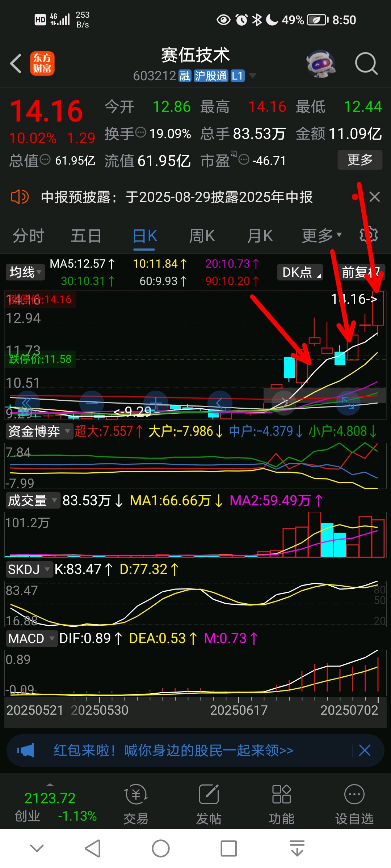Close the 中报预披露 notice
Viewport: 391px width, 868px height.
pyautogui.click(x=374, y=197)
